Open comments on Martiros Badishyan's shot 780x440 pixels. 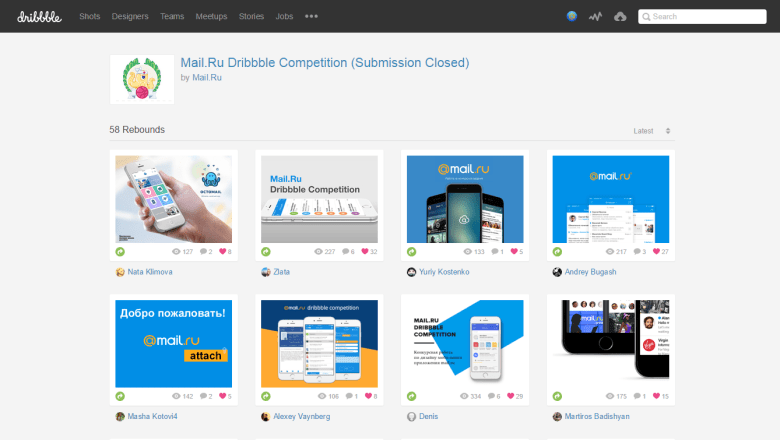(x=640, y=396)
